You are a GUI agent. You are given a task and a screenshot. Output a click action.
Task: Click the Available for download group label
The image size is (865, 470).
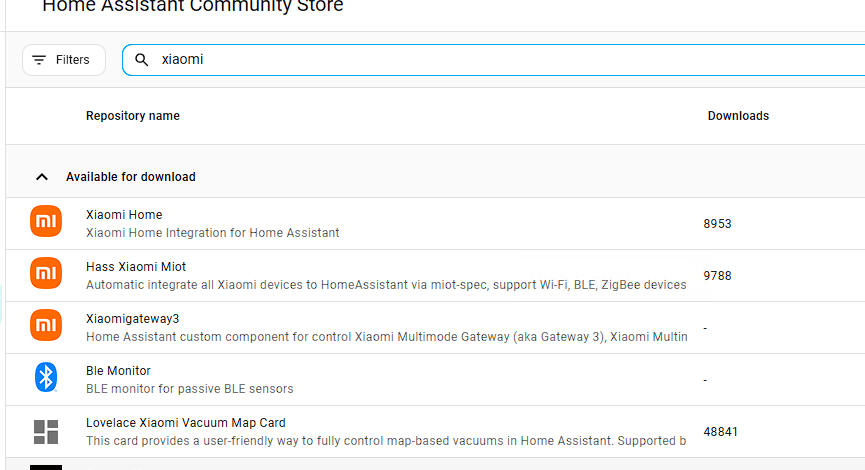click(131, 177)
